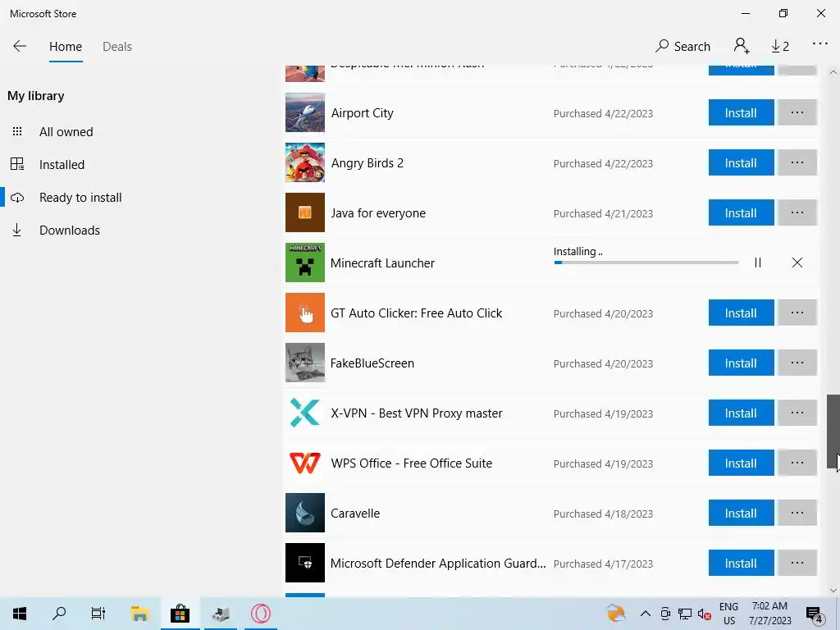Pause the Minecraft Launcher installation
The width and height of the screenshot is (840, 630).
pos(757,262)
